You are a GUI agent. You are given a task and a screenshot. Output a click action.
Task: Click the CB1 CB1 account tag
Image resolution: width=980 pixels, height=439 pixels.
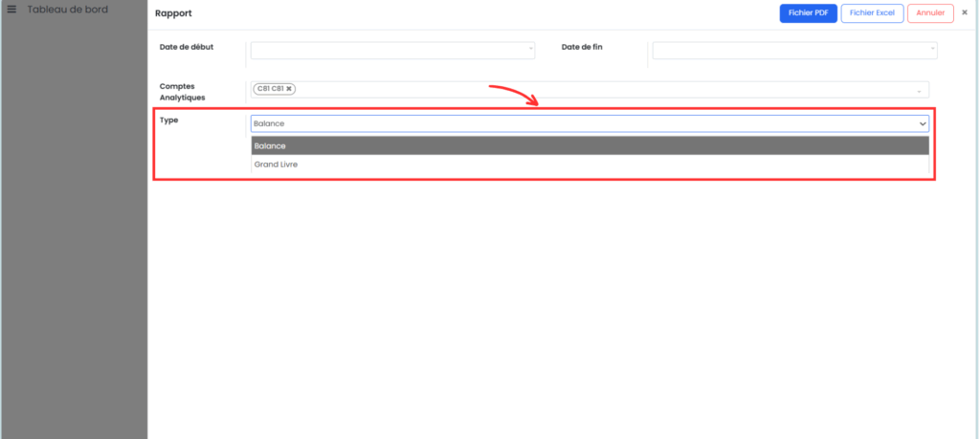coord(270,89)
